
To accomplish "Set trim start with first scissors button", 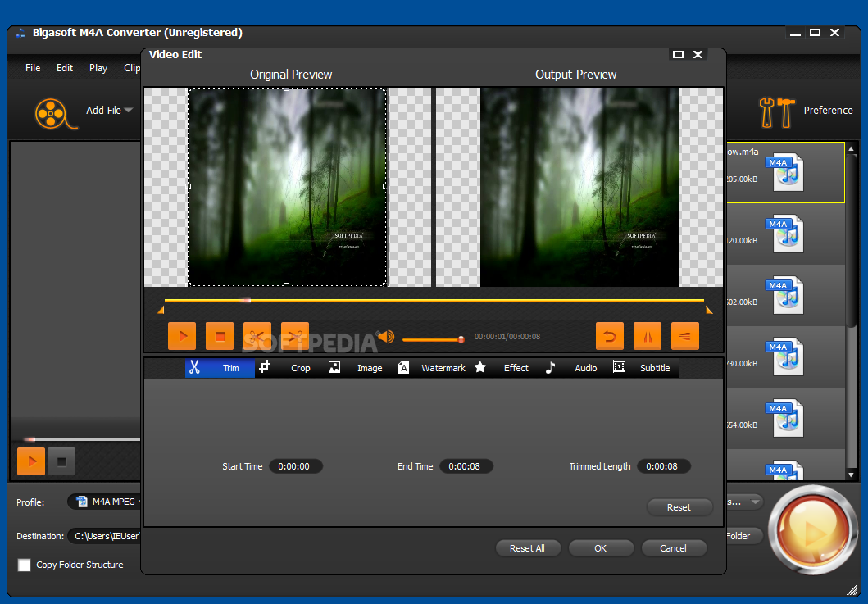I will click(x=257, y=336).
